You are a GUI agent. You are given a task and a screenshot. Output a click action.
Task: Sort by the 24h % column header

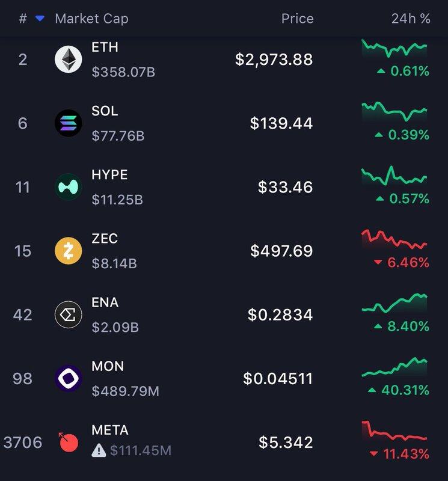coord(411,19)
